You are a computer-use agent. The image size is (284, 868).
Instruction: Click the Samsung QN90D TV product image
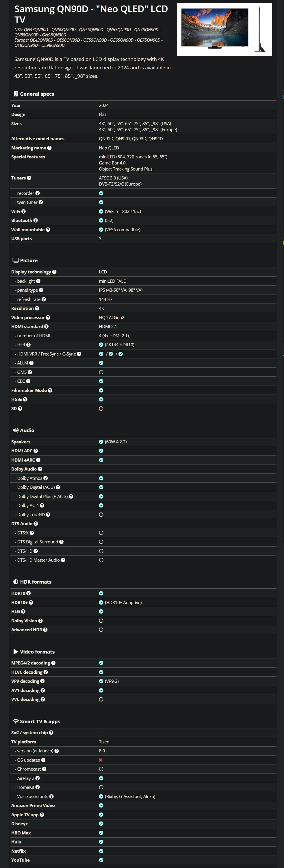coord(224,29)
